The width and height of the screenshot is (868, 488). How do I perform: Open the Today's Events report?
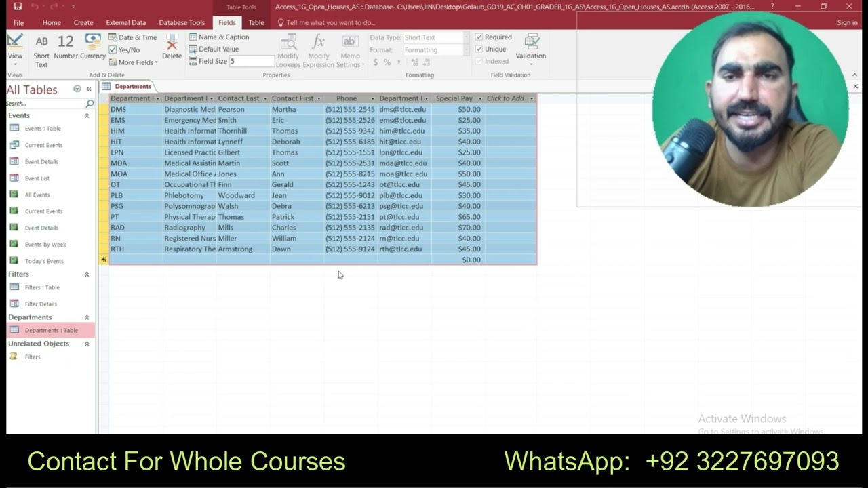(44, 261)
